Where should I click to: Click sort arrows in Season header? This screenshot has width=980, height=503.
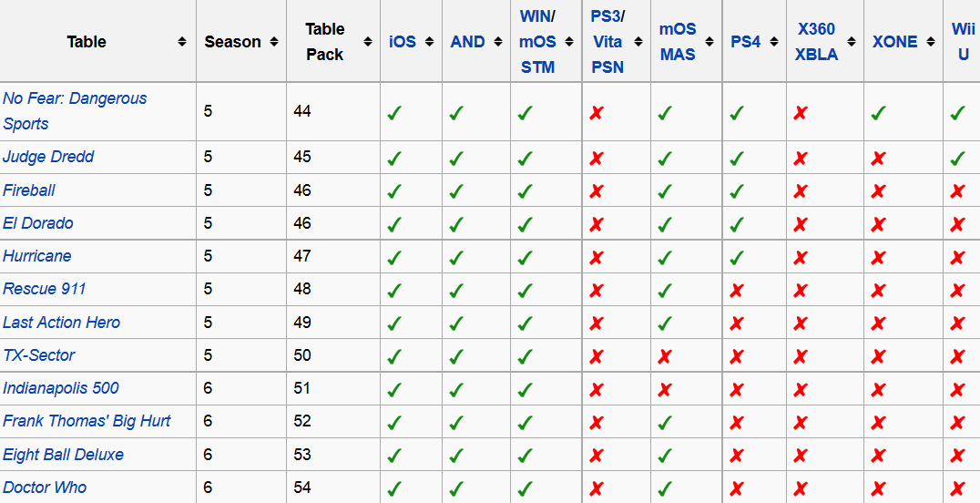(x=273, y=42)
